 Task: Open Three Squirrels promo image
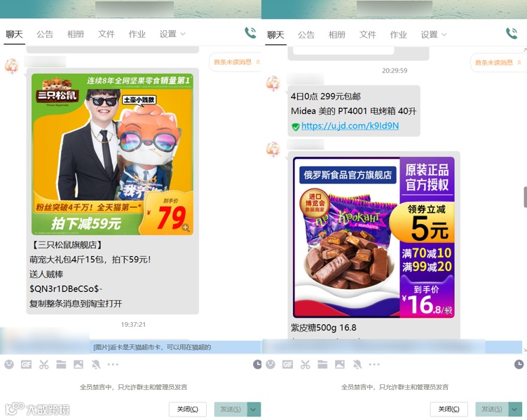point(112,154)
